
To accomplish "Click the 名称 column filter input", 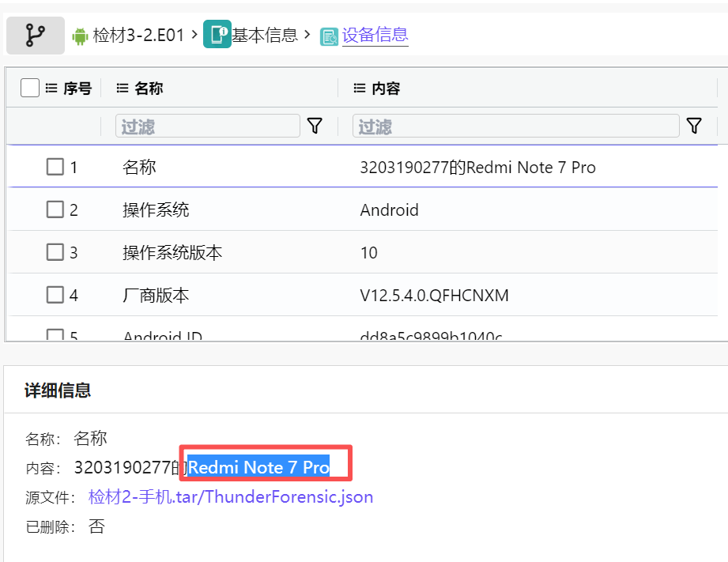I will 208,126.
